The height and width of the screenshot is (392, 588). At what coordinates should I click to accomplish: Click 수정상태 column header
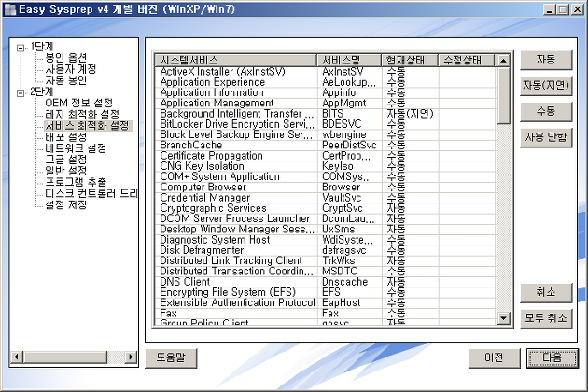(x=467, y=60)
